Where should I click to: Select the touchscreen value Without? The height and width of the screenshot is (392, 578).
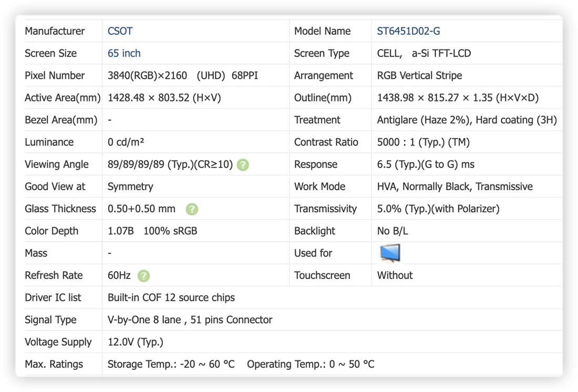pyautogui.click(x=395, y=275)
